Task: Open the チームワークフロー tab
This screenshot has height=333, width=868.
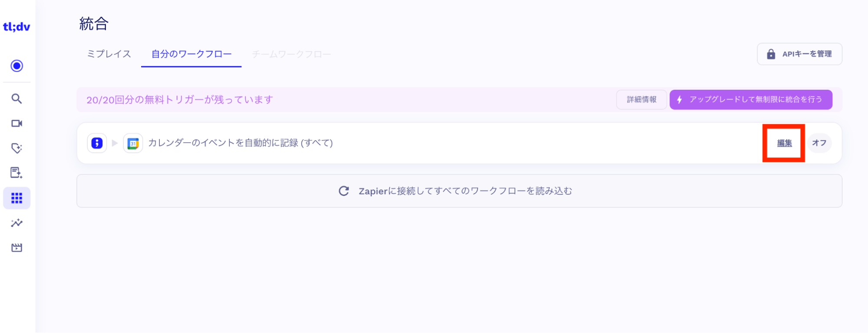Action: (x=291, y=54)
